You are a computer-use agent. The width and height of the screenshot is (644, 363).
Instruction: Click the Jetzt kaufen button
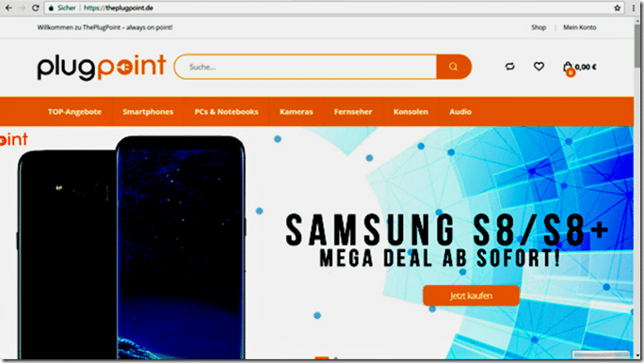tap(471, 295)
